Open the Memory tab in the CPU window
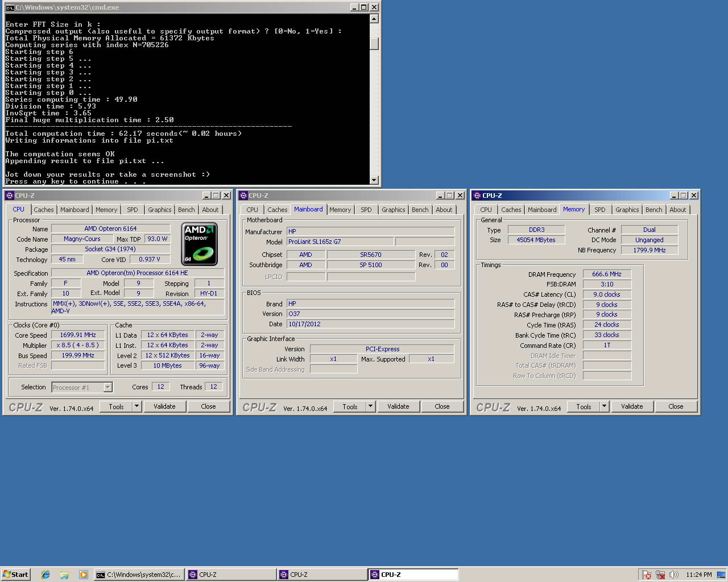Viewport: 728px width, 582px height. coord(106,210)
